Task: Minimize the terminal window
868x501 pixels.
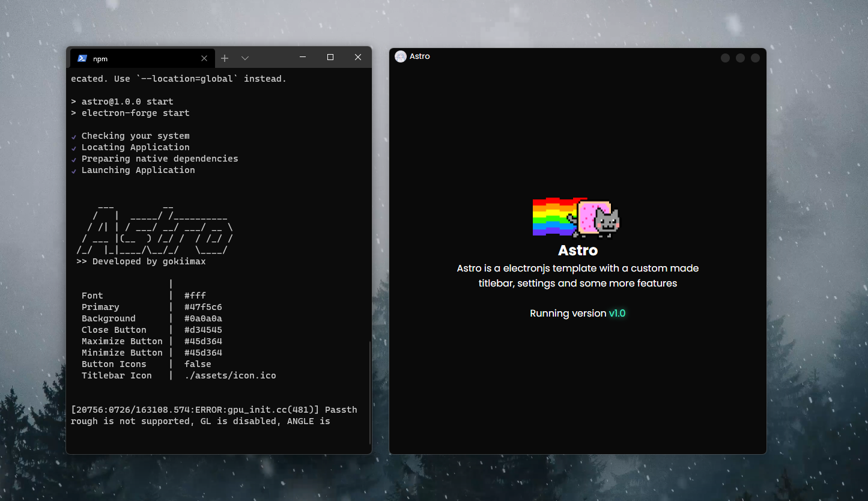Action: (x=303, y=57)
